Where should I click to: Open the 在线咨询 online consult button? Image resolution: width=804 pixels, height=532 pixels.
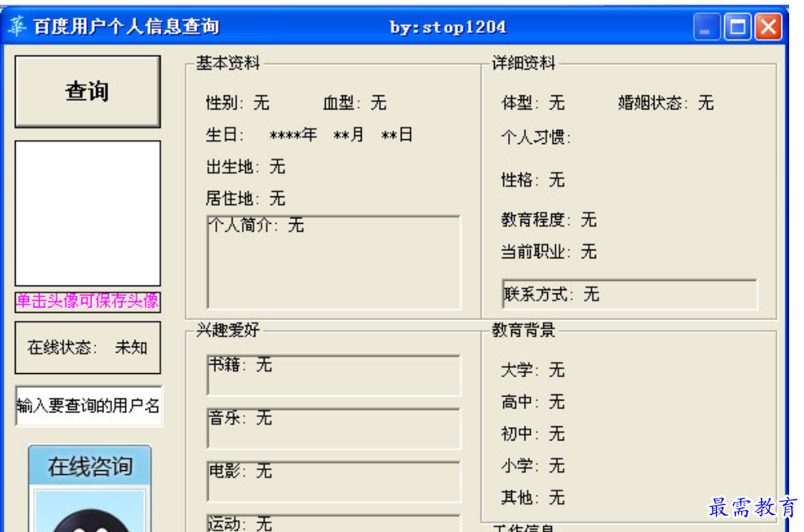pos(90,488)
